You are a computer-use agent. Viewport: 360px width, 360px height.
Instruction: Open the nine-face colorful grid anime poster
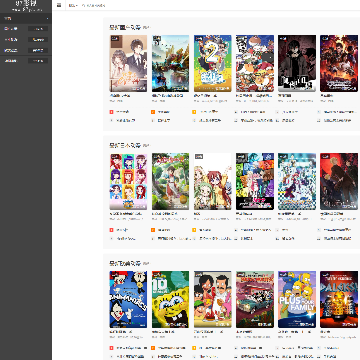[x=128, y=181]
